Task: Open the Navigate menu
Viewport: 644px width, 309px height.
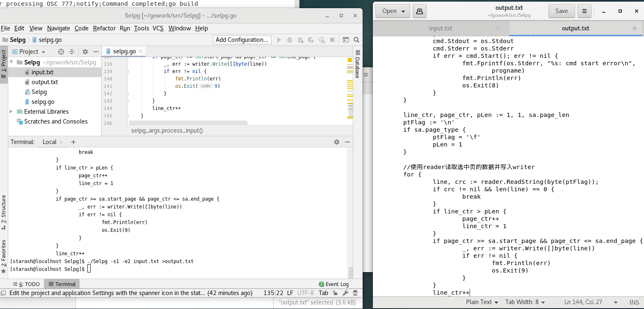Action: [x=59, y=28]
